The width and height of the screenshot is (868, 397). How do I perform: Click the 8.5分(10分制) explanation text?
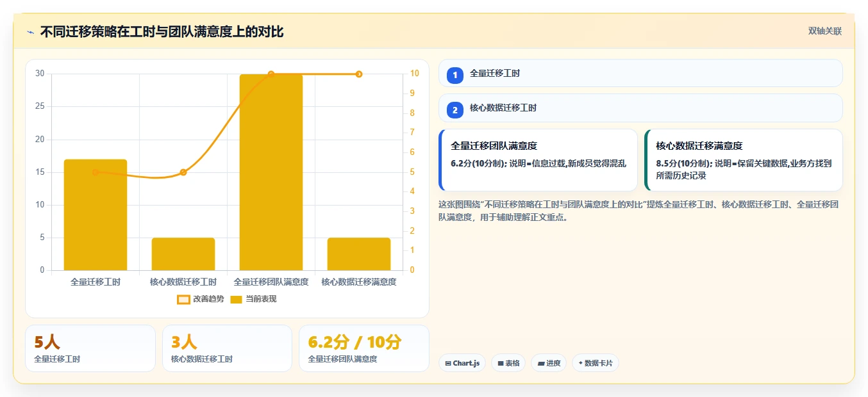coord(744,170)
